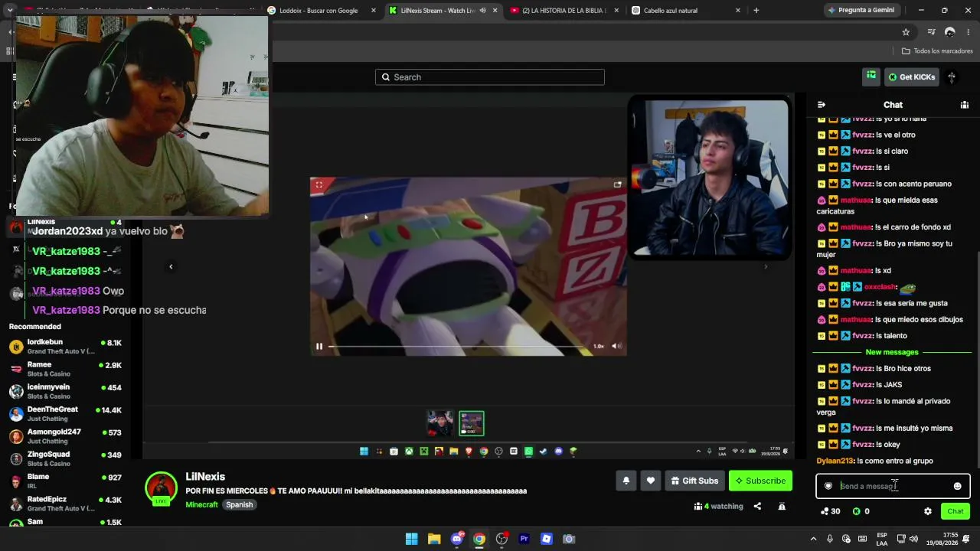980x551 pixels.
Task: Follow LilNexis with the heart icon
Action: coord(651,481)
